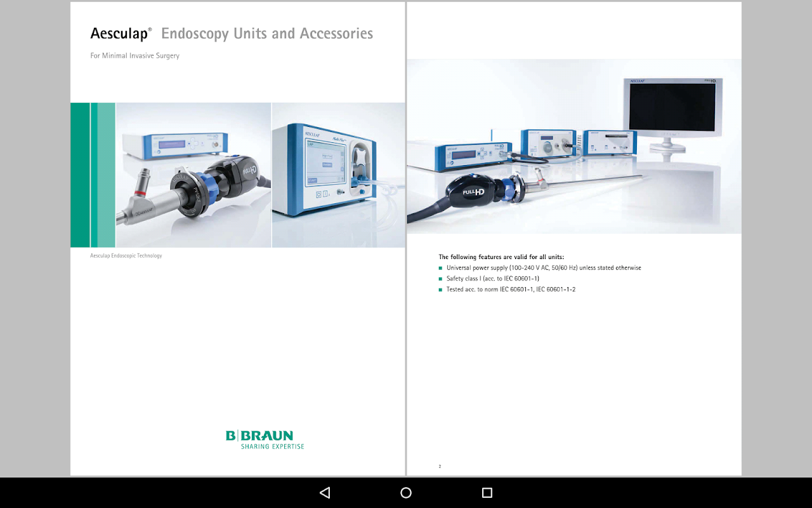812x508 pixels.
Task: Click the page 2 equipment lineup photo
Action: 574,146
